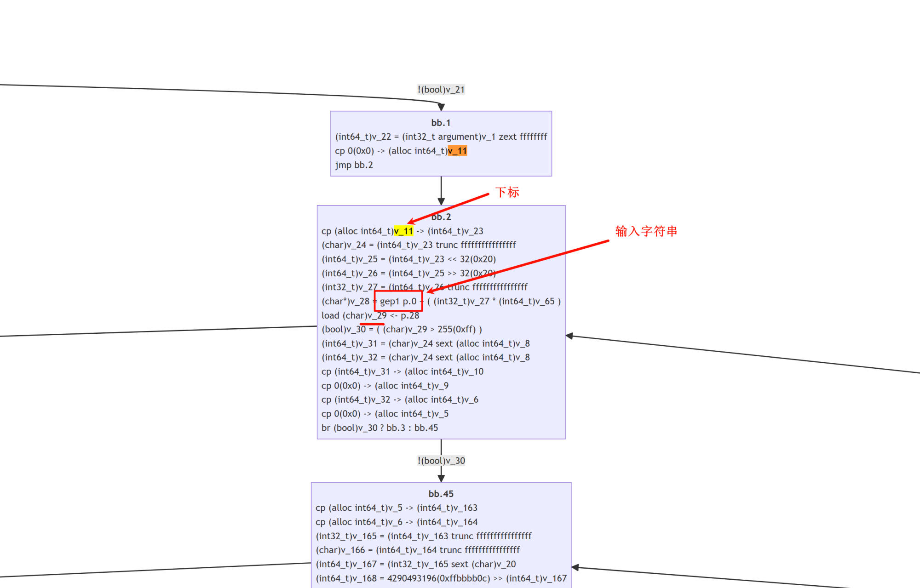
Task: Click the '!(bool)v_30' edge label
Action: (441, 461)
